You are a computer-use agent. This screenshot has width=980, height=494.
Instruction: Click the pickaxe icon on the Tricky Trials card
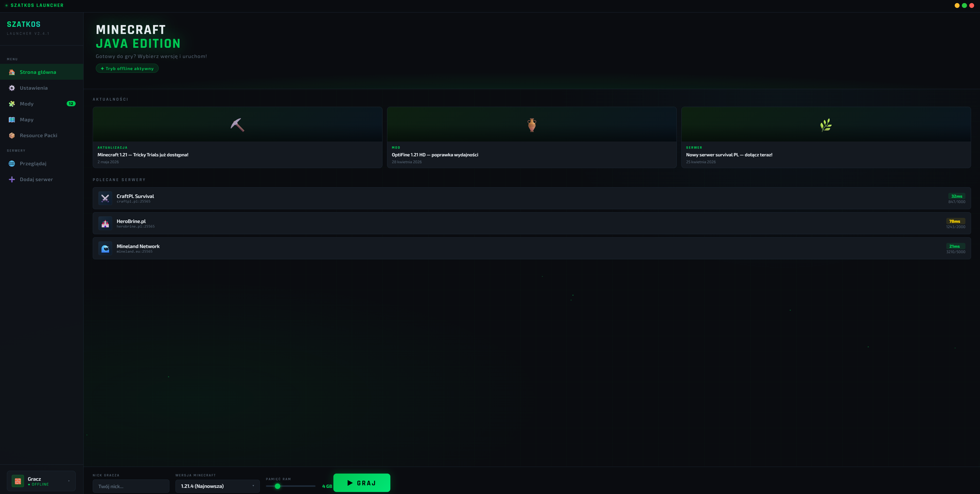(237, 125)
